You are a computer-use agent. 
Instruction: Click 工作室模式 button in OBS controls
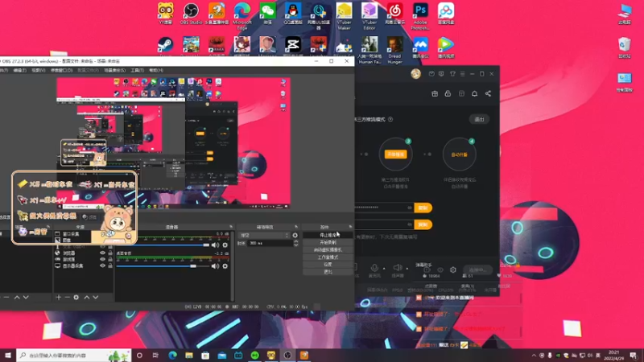coord(328,257)
